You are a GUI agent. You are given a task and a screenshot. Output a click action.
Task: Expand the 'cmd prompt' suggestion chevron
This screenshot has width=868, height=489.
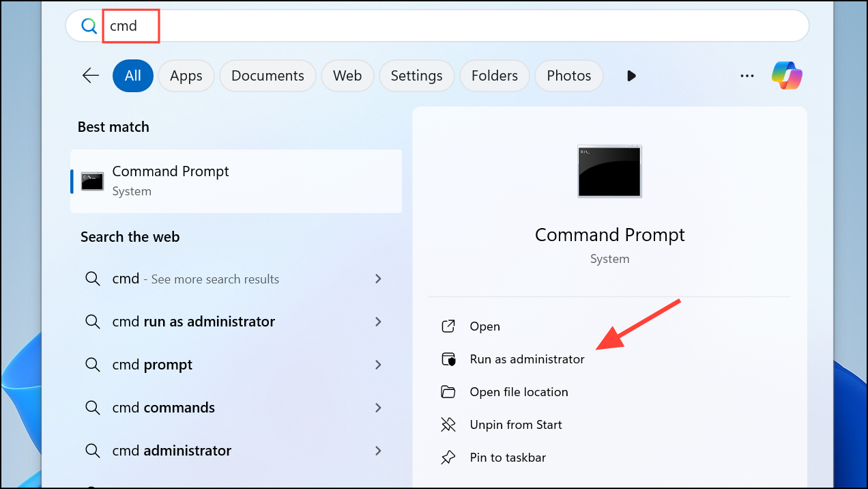(x=378, y=365)
